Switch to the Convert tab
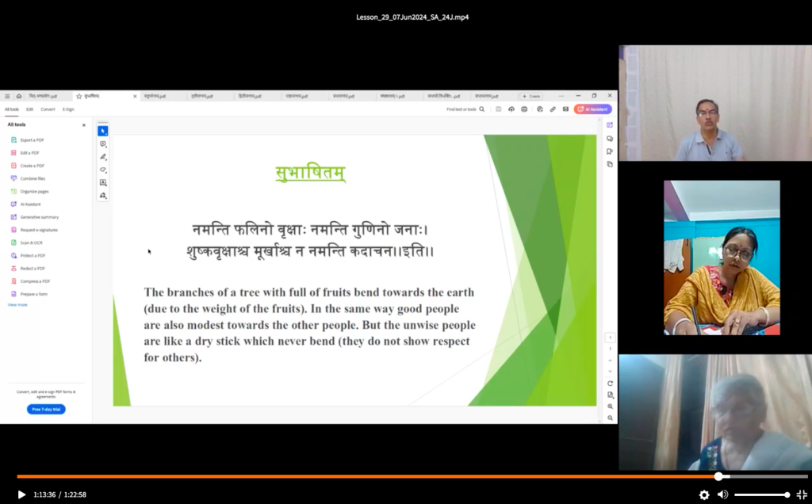This screenshot has width=812, height=504. (48, 109)
